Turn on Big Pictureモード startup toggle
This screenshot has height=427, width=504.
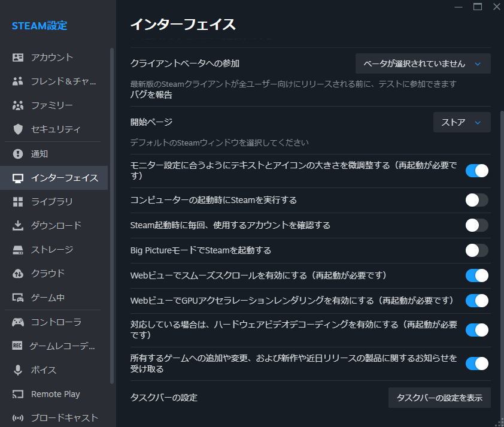(476, 250)
